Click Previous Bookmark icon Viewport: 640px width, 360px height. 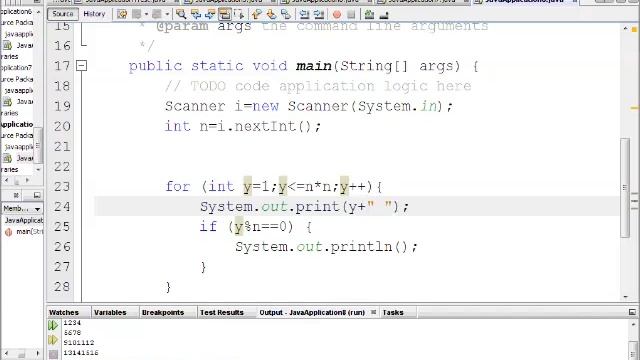pyautogui.click(x=256, y=14)
